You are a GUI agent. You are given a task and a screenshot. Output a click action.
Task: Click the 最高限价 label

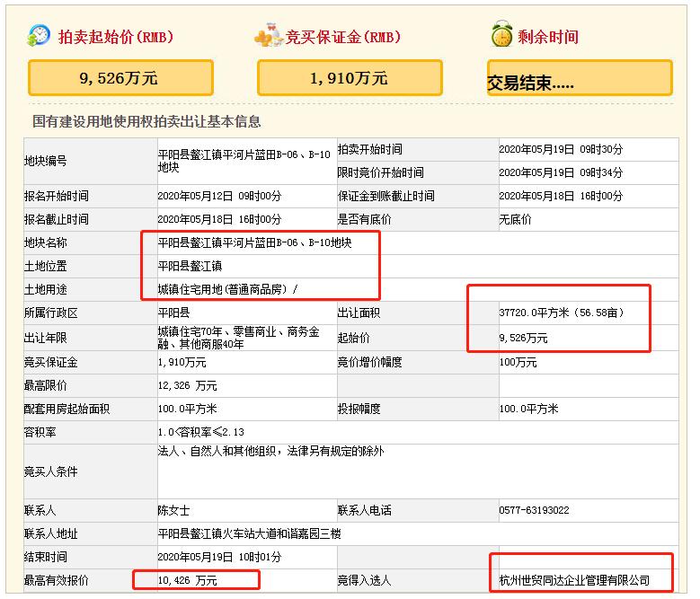[46, 385]
